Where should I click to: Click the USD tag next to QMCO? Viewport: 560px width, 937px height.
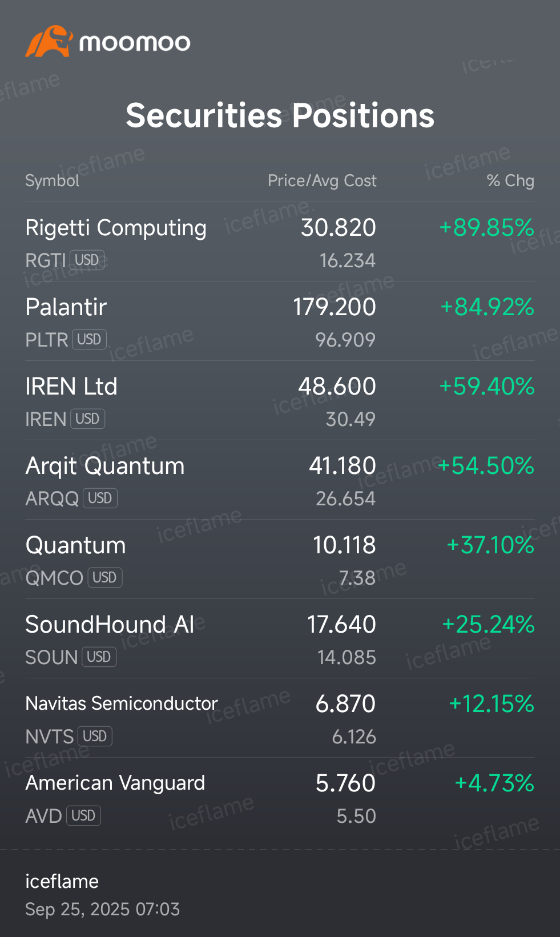[105, 578]
